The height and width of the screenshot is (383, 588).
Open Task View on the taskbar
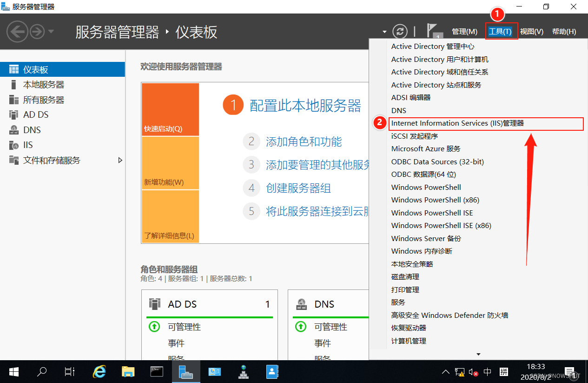click(70, 371)
